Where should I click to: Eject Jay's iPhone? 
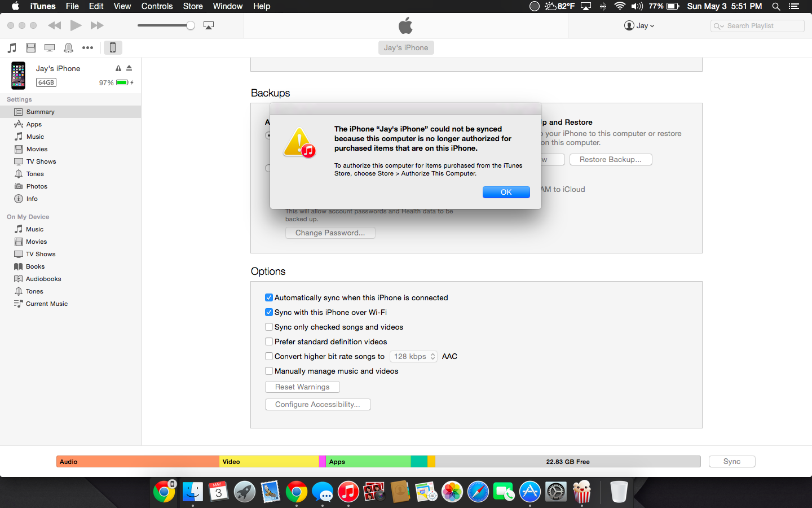[129, 68]
